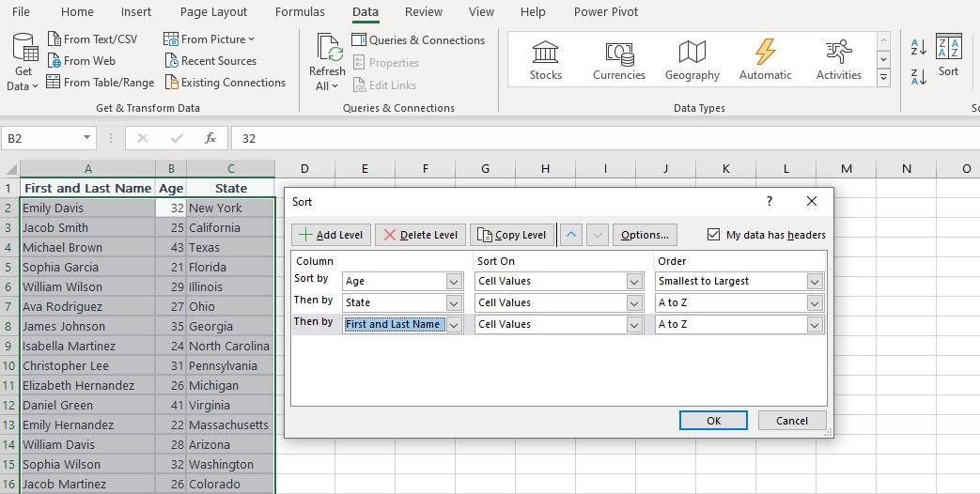Open Sort On dropdown for Age level
Viewport: 980px width, 494px height.
634,282
